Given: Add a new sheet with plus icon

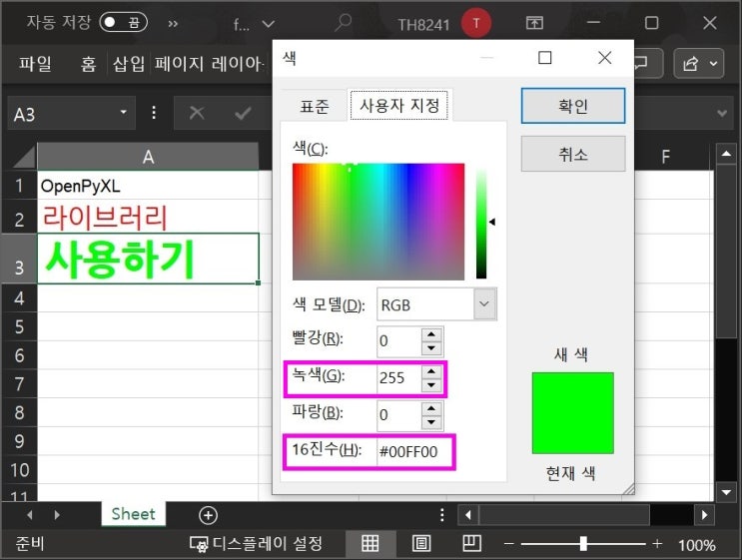Looking at the screenshot, I should (208, 515).
